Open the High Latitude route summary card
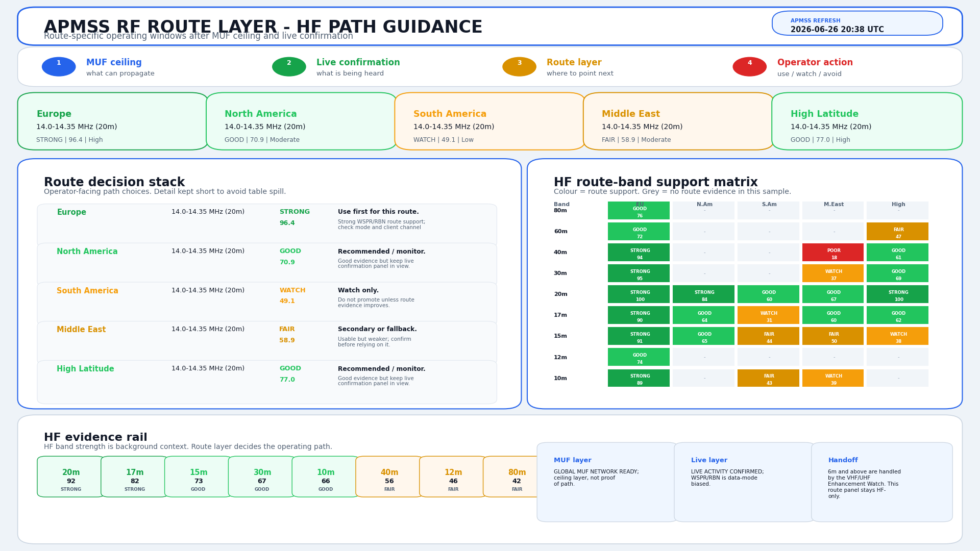 867,121
